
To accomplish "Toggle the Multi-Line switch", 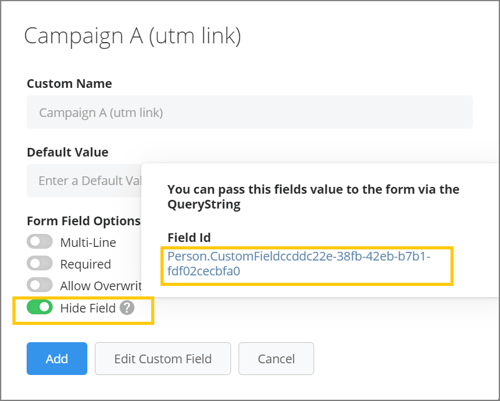I will point(40,242).
